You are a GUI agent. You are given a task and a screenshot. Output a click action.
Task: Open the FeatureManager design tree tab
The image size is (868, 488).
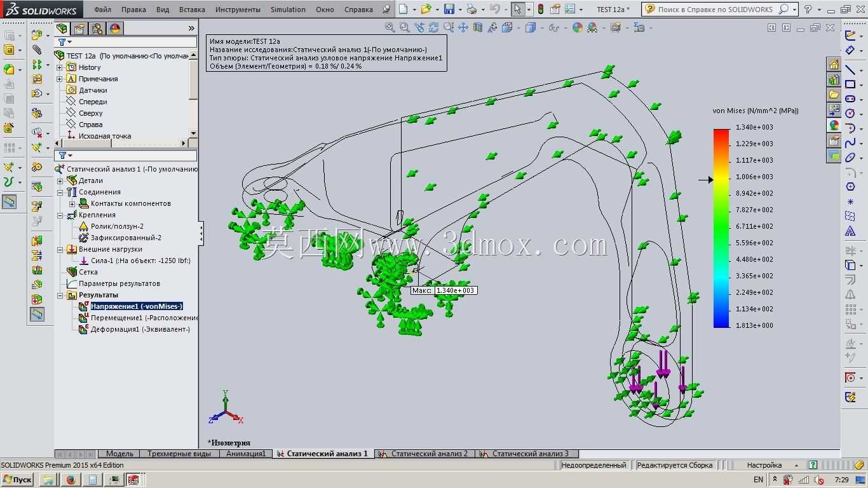click(x=62, y=29)
